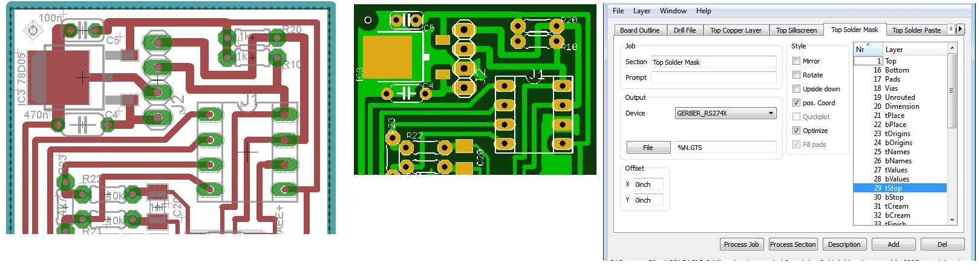The width and height of the screenshot is (980, 271).
Task: Uncheck the Optimize checkbox
Action: point(797,131)
